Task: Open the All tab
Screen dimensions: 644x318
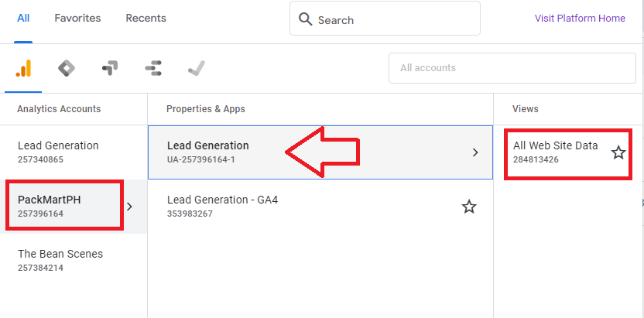Action: [23, 18]
